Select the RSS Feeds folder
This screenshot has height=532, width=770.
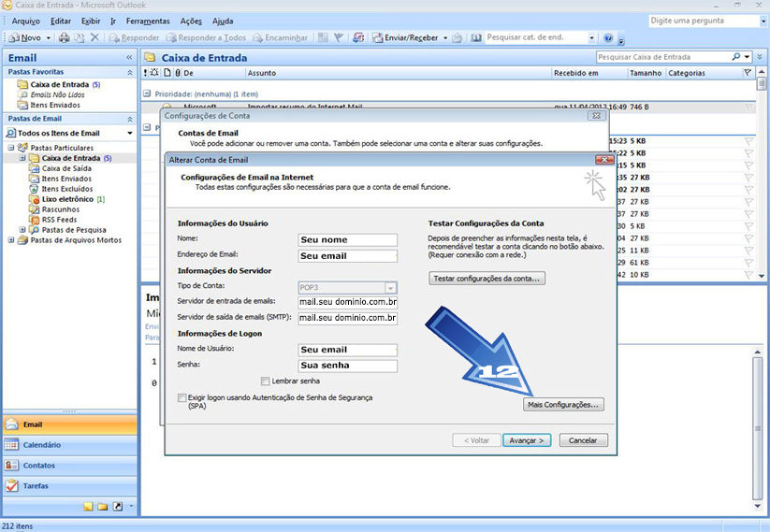59,220
